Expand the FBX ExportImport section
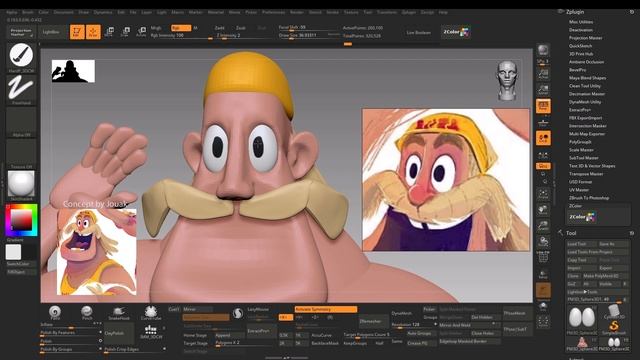Viewport: 640px width, 360px height. coord(585,118)
